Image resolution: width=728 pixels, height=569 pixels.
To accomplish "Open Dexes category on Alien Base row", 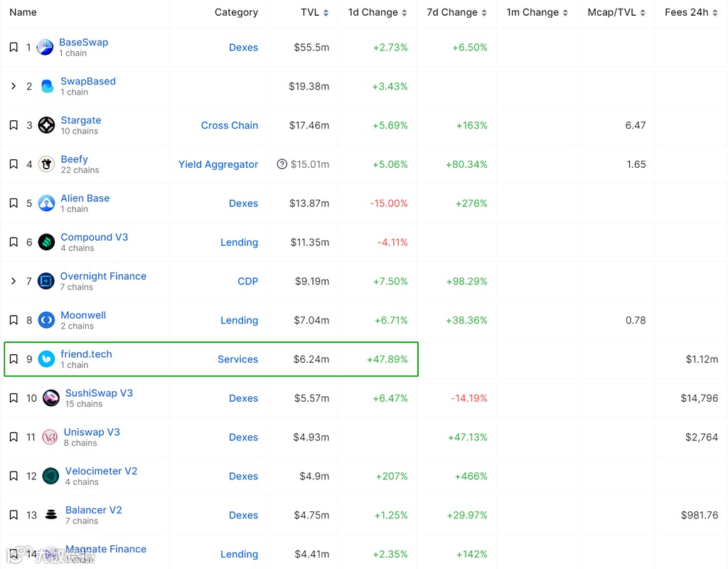I will (x=243, y=203).
